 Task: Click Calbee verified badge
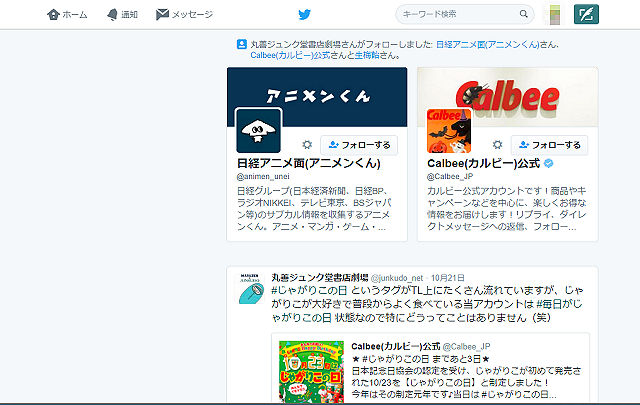click(x=549, y=163)
